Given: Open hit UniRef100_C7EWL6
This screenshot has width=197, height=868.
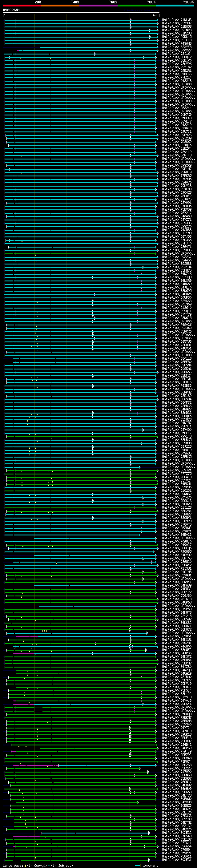Looking at the screenshot, I should pyautogui.click(x=177, y=382).
